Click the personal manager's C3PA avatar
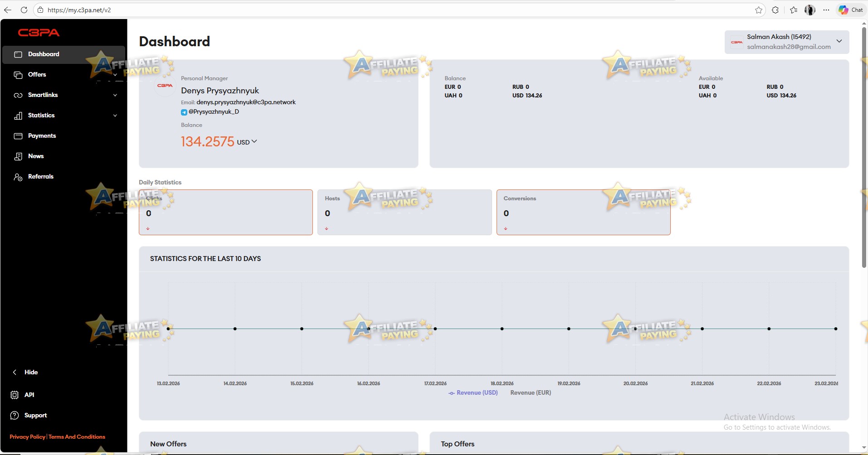 tap(165, 86)
